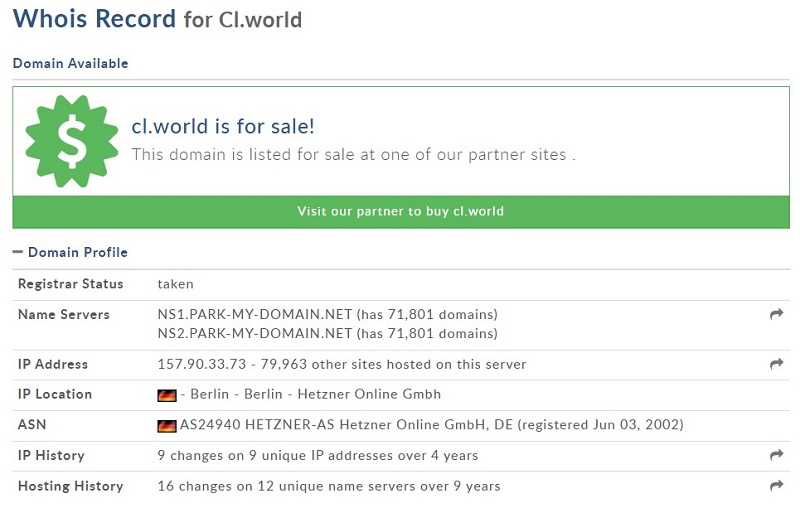Viewport: 800px width, 508px height.
Task: Click 'Berlin - Berlin - Hetzner Online Gmbh' text
Action: (315, 394)
